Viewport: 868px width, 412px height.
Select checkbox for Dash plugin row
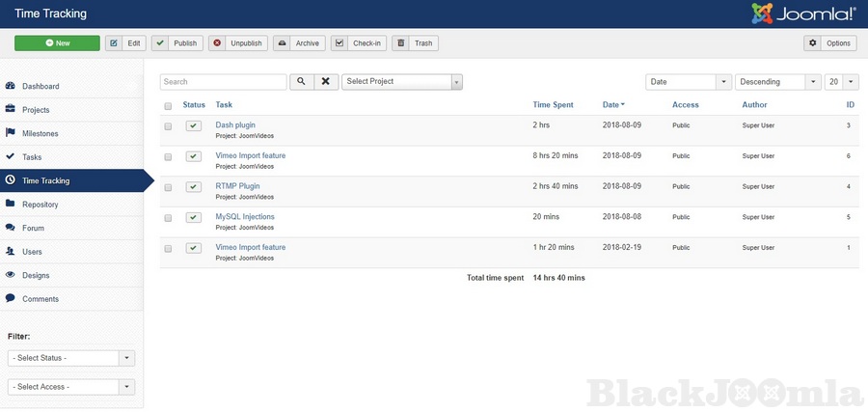tap(168, 126)
